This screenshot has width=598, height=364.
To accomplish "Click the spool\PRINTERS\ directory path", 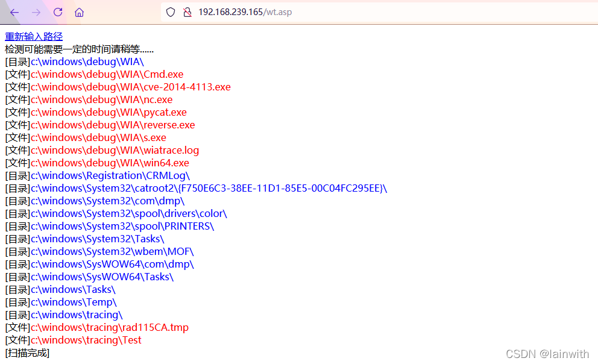I will point(122,226).
